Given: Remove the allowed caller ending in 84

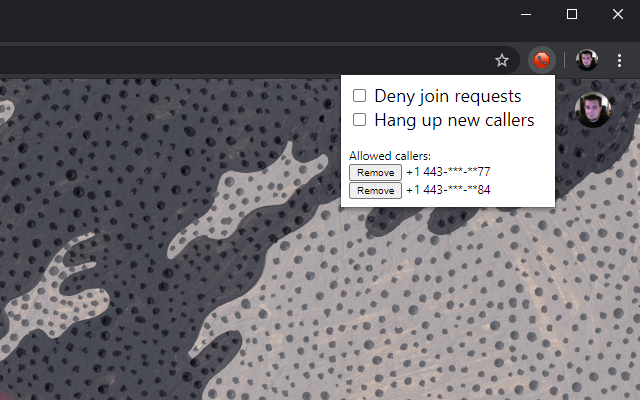Looking at the screenshot, I should (375, 190).
